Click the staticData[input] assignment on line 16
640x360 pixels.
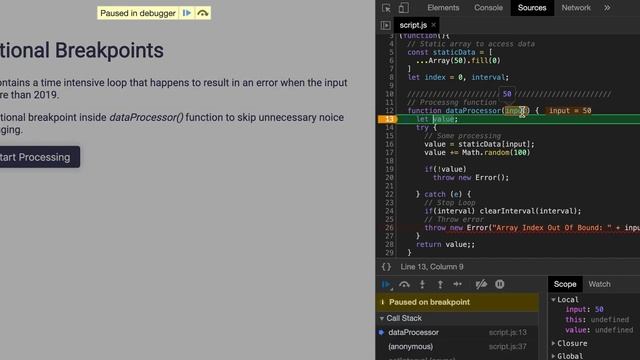tap(479, 144)
